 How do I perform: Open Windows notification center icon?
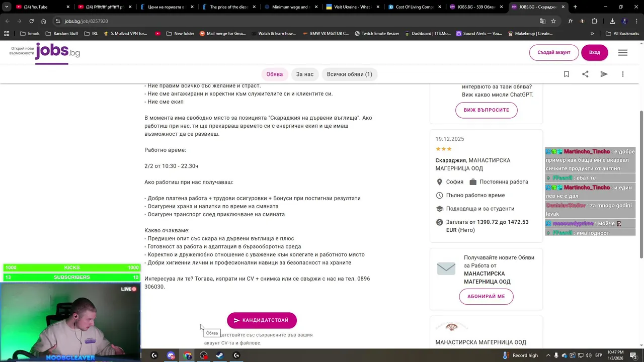pos(633,355)
